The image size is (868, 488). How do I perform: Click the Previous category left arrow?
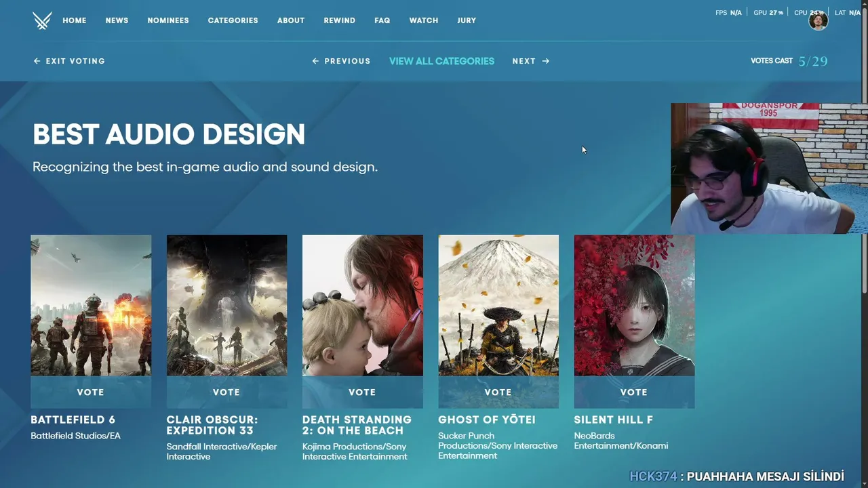click(x=315, y=61)
